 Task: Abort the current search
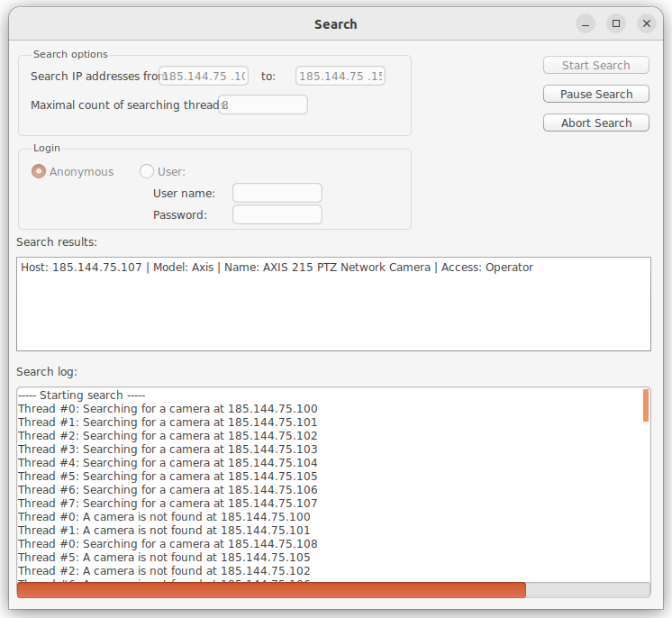pos(595,123)
